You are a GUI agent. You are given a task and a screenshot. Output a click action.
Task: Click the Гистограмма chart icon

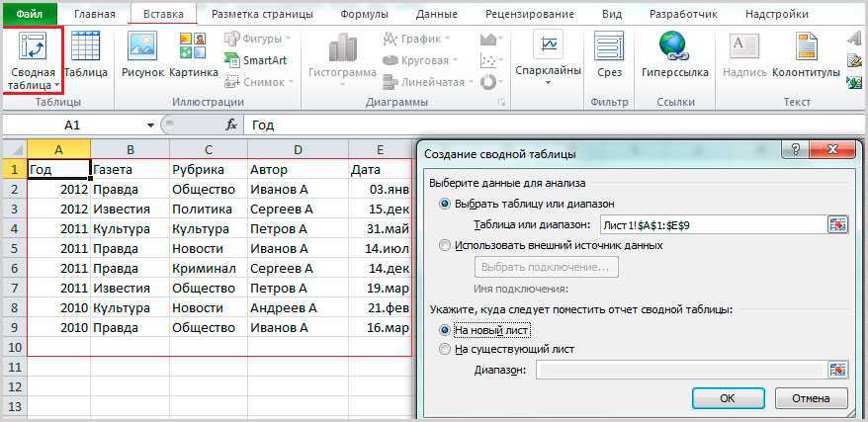pyautogui.click(x=342, y=47)
